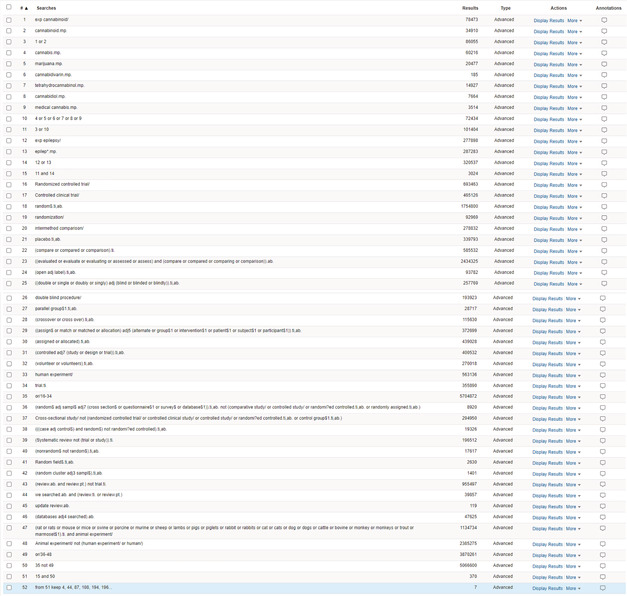Select all searches with header checkbox

pyautogui.click(x=9, y=7)
